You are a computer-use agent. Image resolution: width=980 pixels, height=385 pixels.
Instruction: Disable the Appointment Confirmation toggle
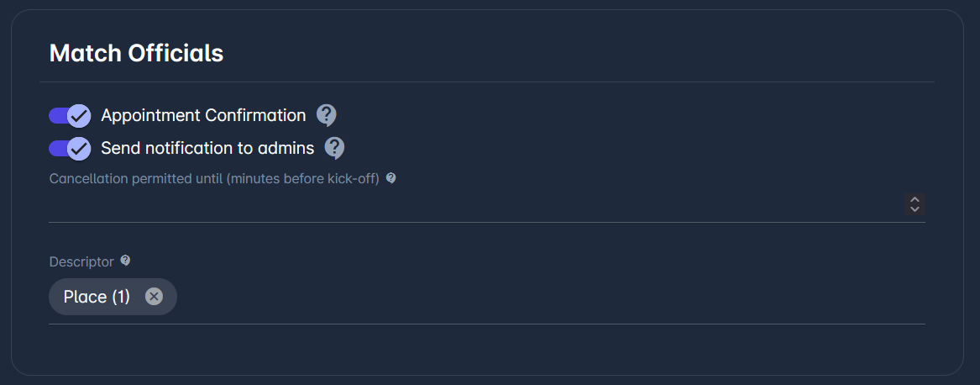click(70, 115)
